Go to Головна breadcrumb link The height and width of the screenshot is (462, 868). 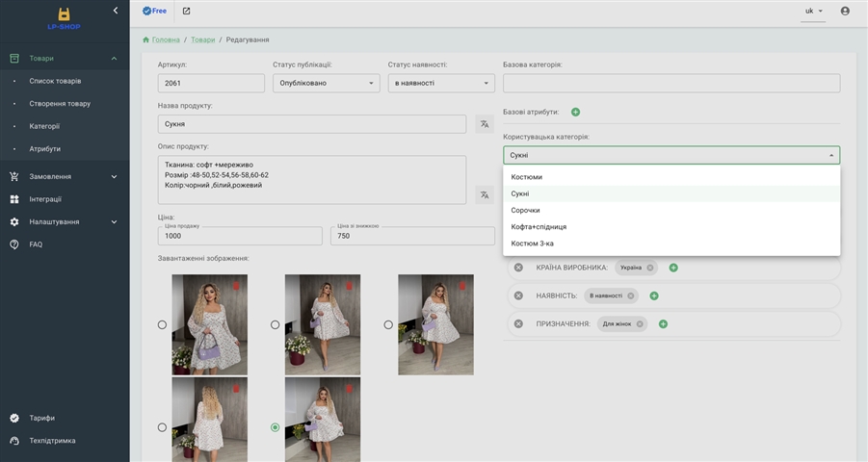tap(165, 39)
